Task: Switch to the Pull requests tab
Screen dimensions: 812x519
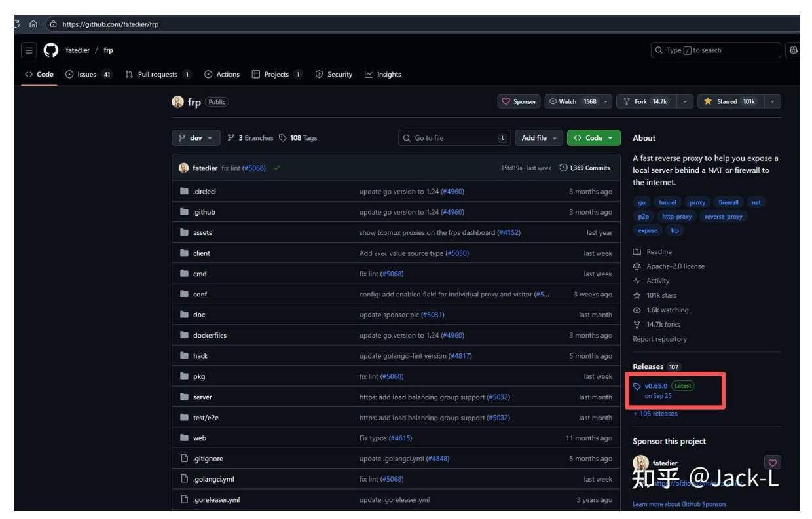Action: [158, 75]
